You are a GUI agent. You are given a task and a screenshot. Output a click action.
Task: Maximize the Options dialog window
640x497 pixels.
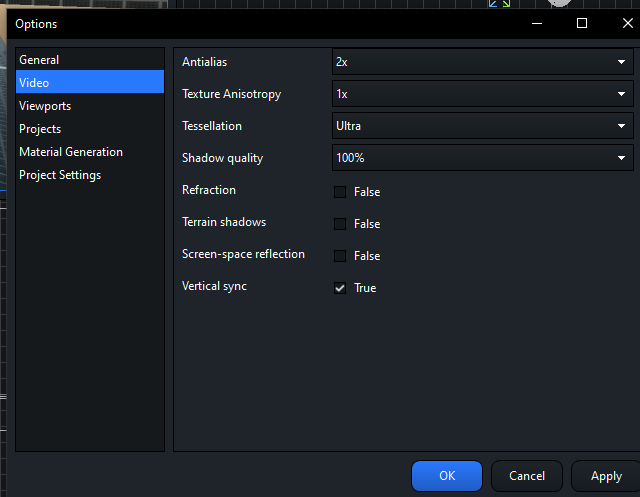click(x=582, y=23)
